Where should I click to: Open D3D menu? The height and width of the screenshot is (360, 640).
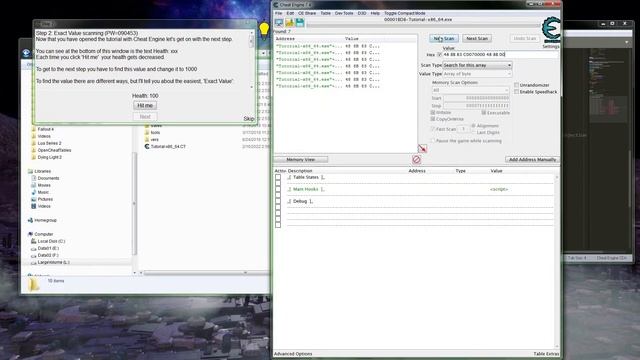point(362,13)
